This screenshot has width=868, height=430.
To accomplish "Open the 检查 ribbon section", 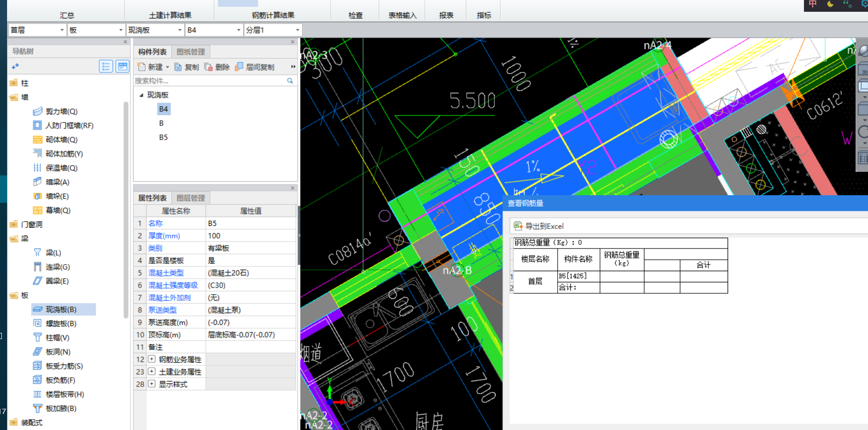I will tap(356, 15).
